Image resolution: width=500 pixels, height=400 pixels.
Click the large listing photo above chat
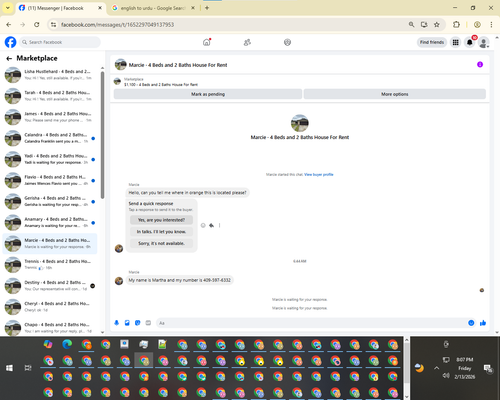tap(300, 123)
